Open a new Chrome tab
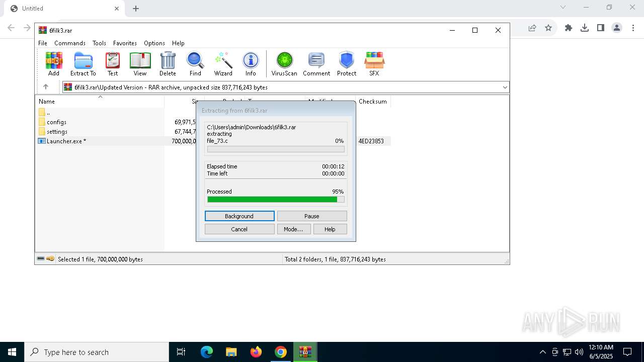644x362 pixels. coord(136,9)
